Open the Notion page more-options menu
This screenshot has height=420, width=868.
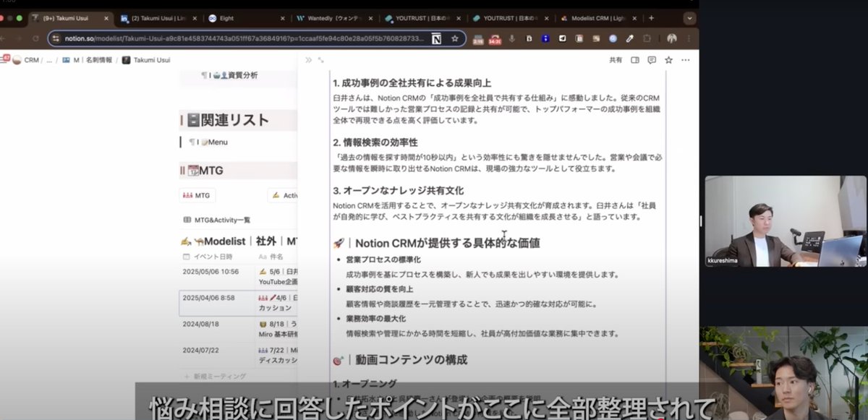[685, 60]
